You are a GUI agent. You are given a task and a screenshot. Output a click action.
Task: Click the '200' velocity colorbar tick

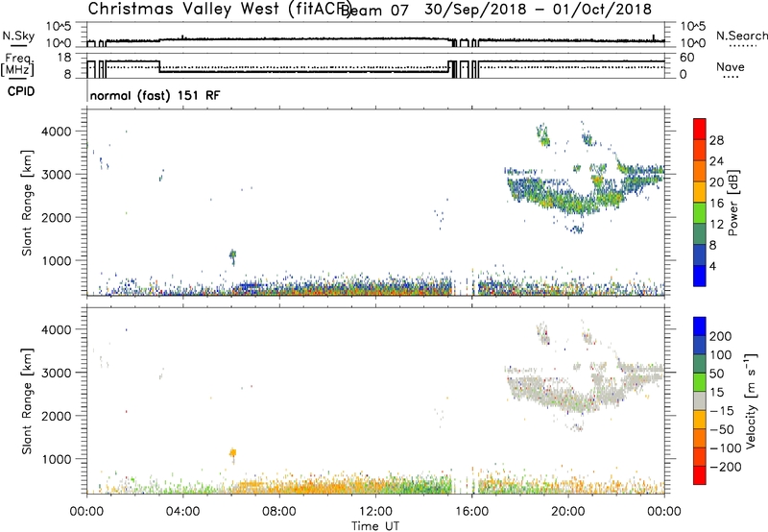(721, 336)
